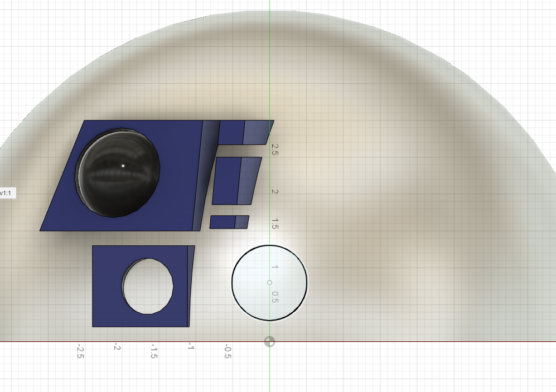Click the "-2.5" grid label
Image resolution: width=556 pixels, height=392 pixels.
[80, 351]
